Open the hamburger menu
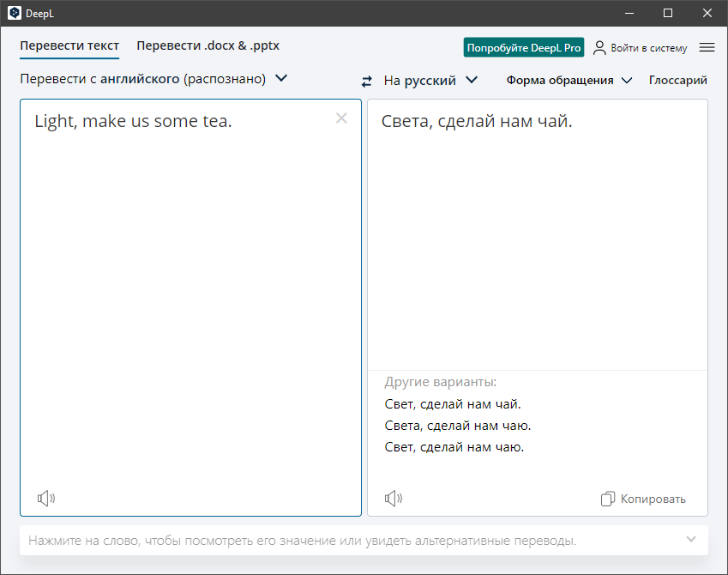The image size is (728, 575). [707, 48]
